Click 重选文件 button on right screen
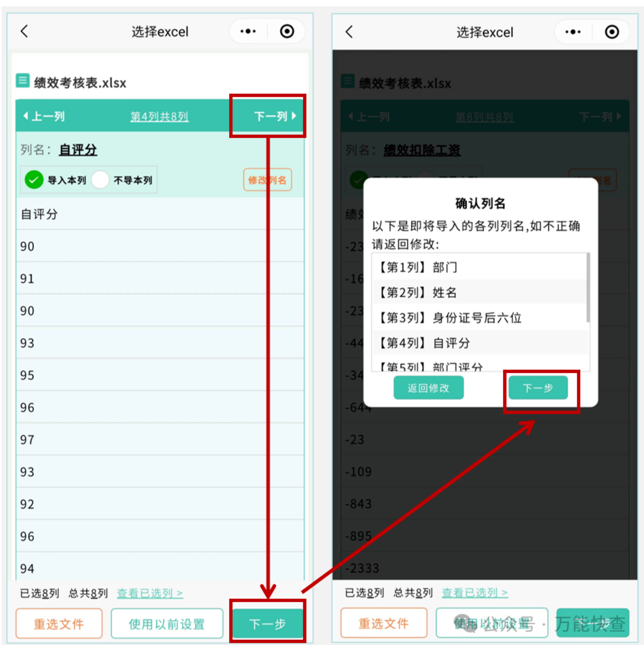The width and height of the screenshot is (644, 645). click(384, 623)
